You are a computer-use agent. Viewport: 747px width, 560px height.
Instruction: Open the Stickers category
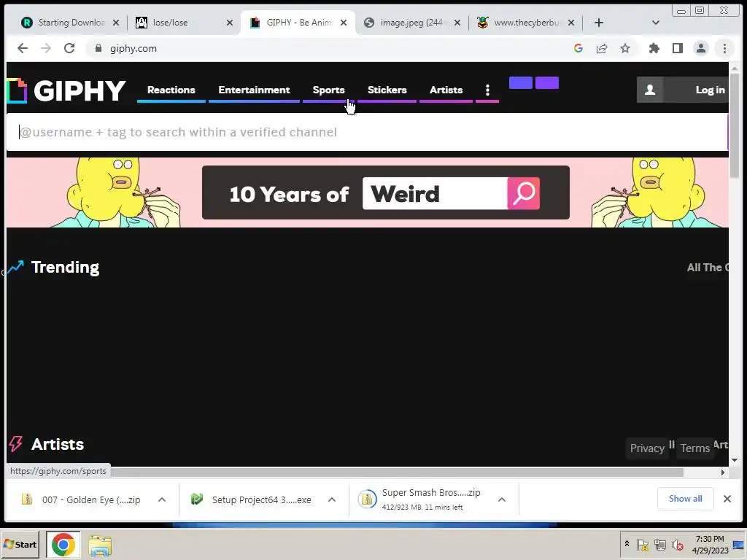pos(387,90)
